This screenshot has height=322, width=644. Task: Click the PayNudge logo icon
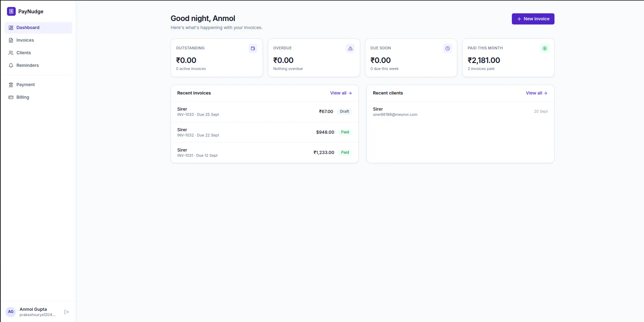[x=11, y=11]
